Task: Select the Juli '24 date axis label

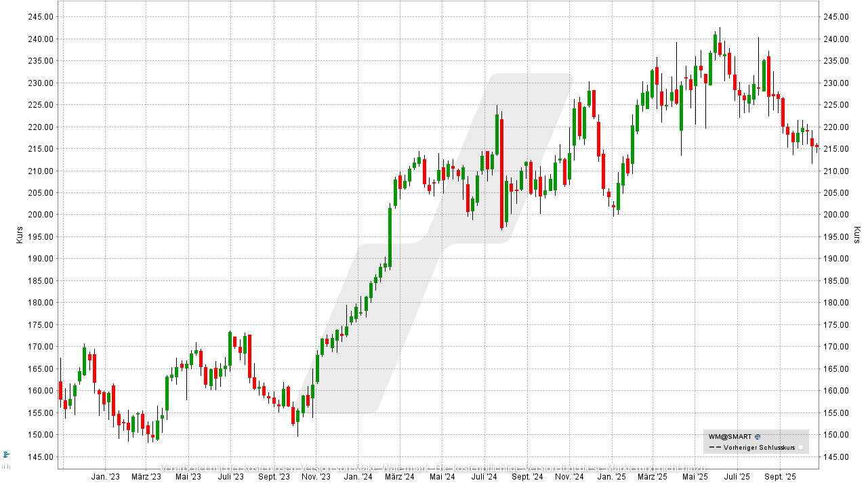Action: point(484,477)
